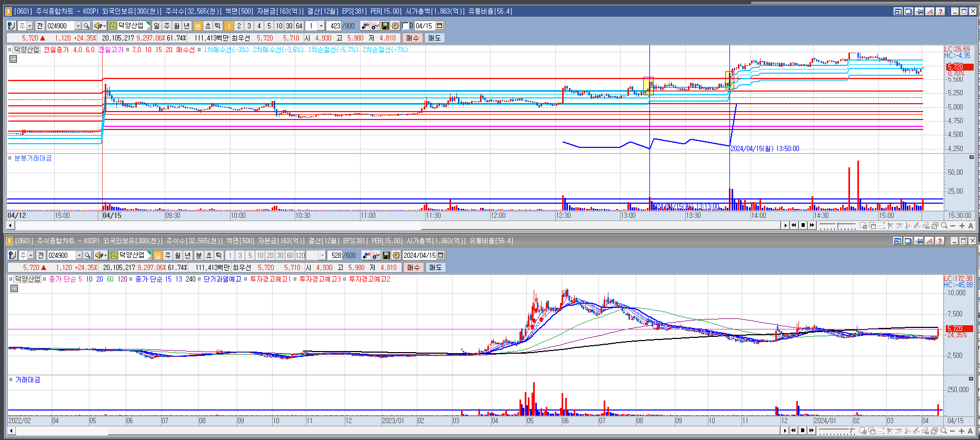Screen dimensions: 980x440
Task: Expand the 024900 stock code dropdown in the bottom chart
Action: (x=79, y=255)
